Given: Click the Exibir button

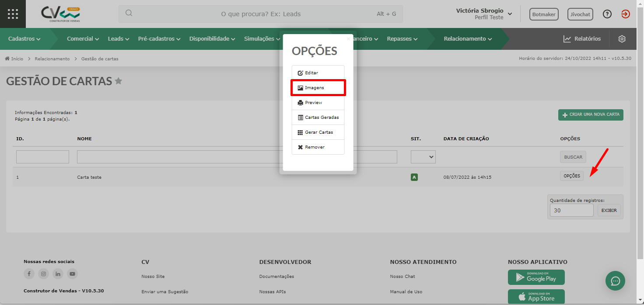Looking at the screenshot, I should pyautogui.click(x=609, y=210).
